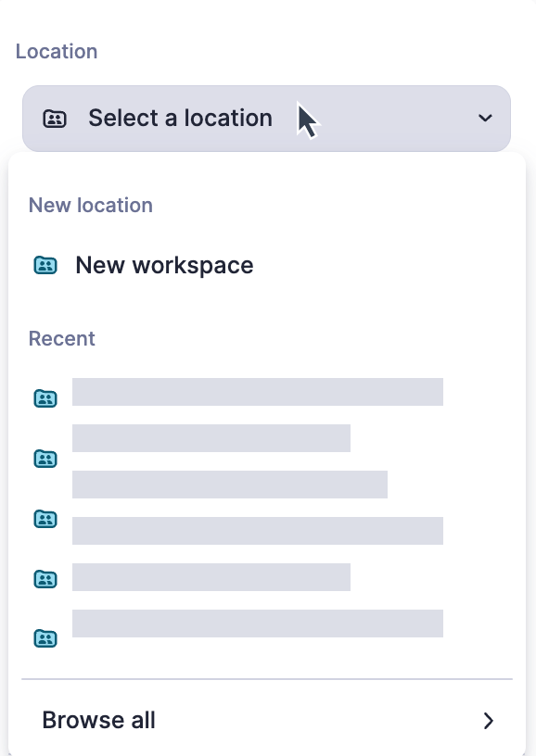This screenshot has width=536, height=756.
Task: Click the fifth Recent workspace icon
Action: pyautogui.click(x=45, y=638)
